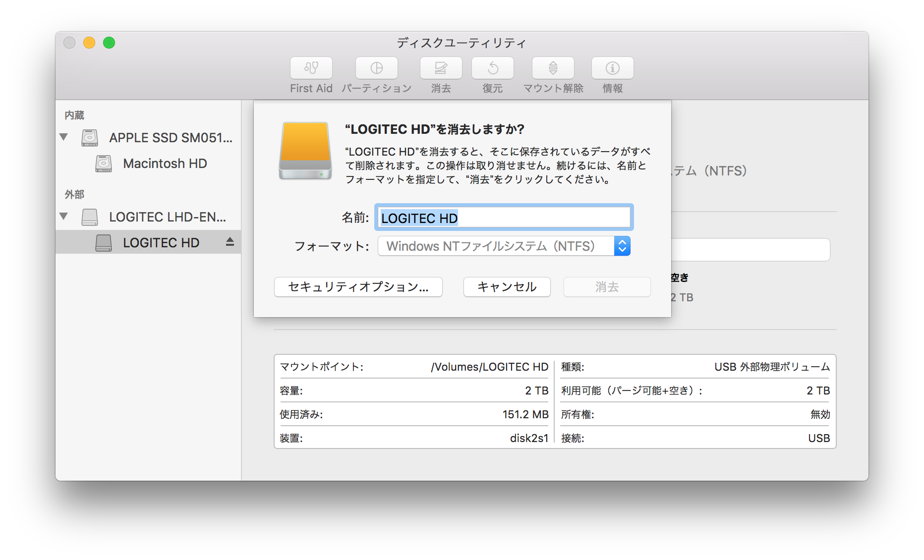
Task: Click the 接続 USB connection value
Action: (819, 438)
